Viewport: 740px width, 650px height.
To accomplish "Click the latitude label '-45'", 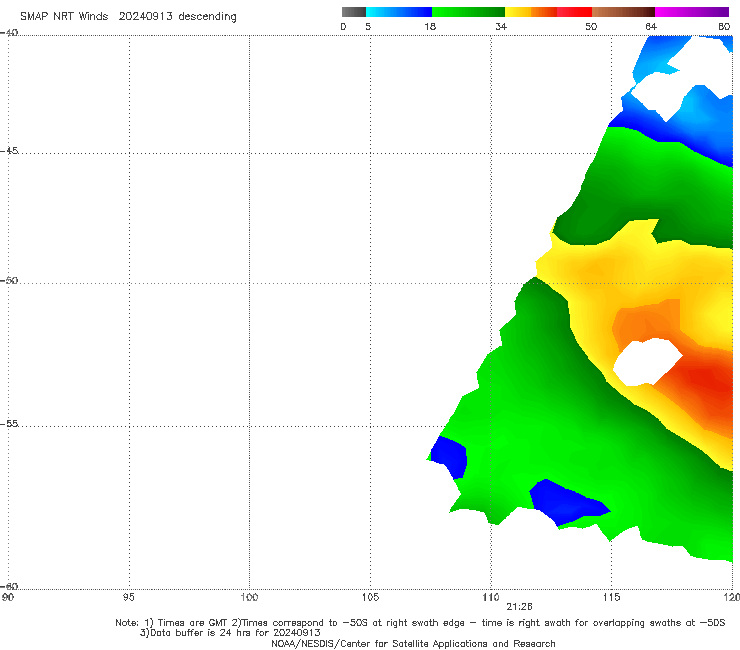I will [9, 151].
